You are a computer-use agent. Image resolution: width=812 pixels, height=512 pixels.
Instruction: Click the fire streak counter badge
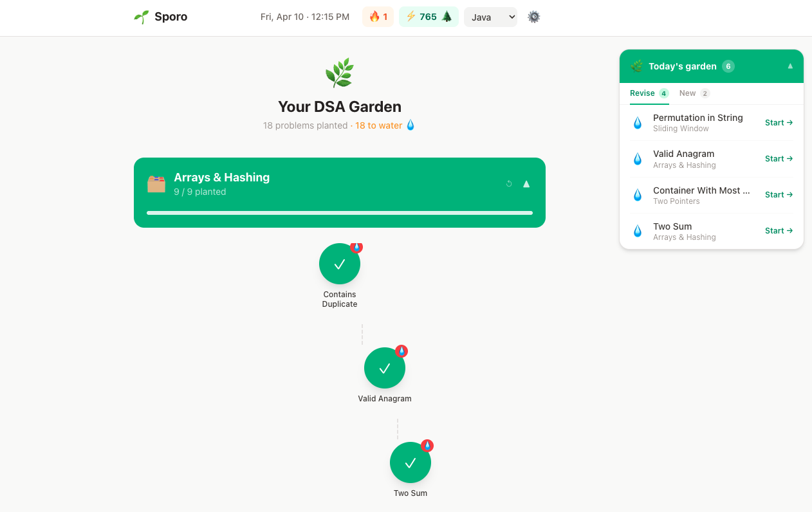(378, 17)
